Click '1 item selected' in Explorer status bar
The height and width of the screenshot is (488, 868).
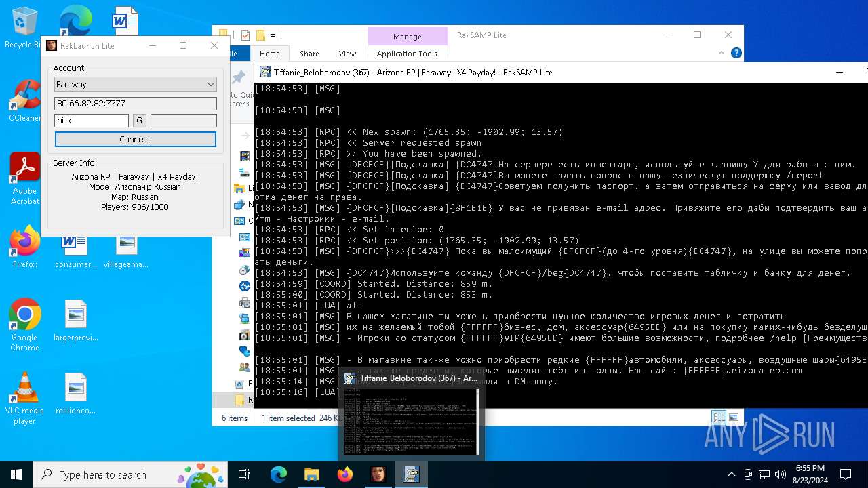289,418
